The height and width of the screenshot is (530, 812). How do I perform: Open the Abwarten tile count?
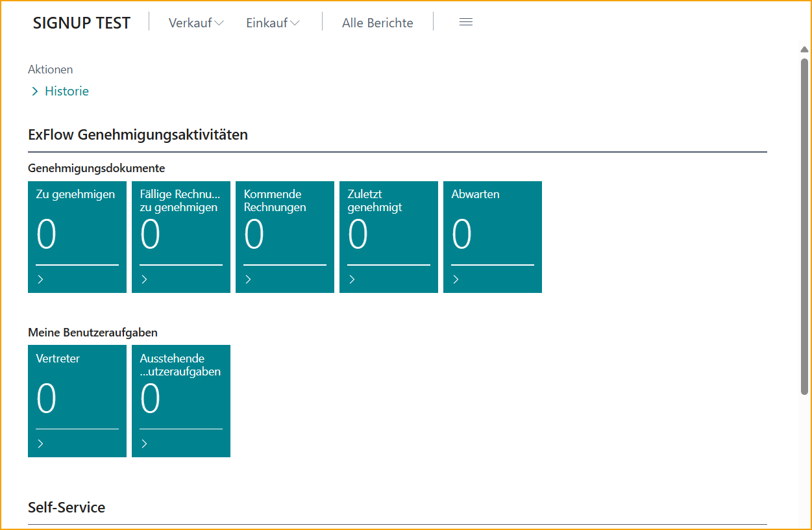tap(462, 234)
